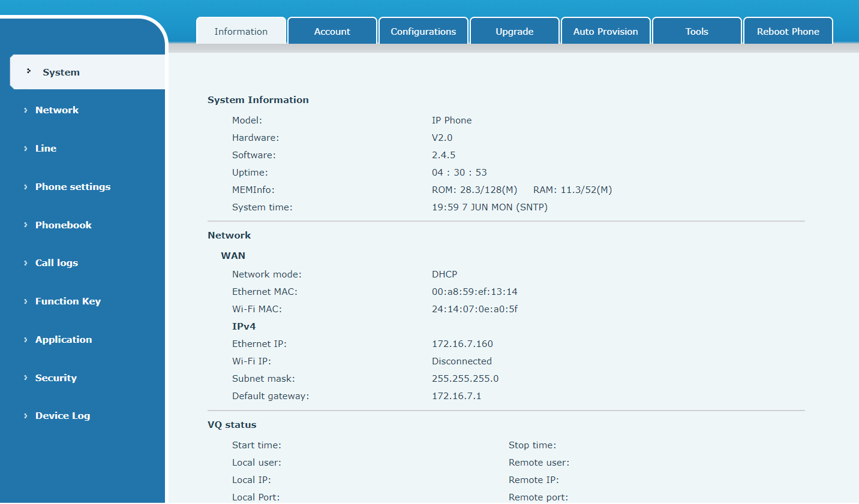Image resolution: width=859 pixels, height=504 pixels.
Task: Open the Device Log page
Action: tap(62, 415)
